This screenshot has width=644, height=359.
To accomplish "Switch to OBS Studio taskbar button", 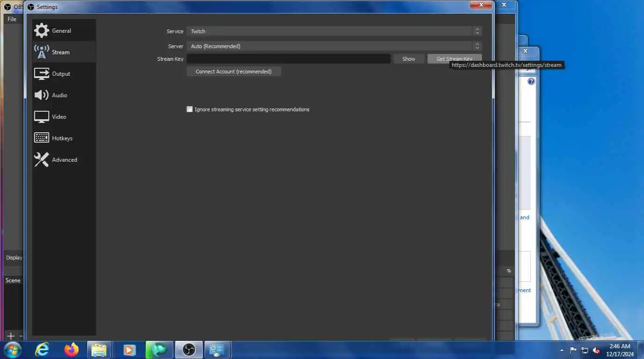I will click(x=189, y=350).
